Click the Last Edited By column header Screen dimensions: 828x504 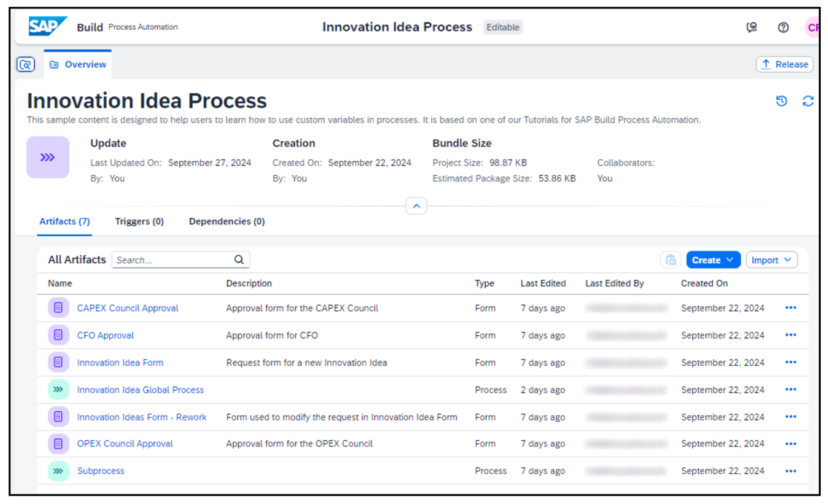tap(614, 283)
